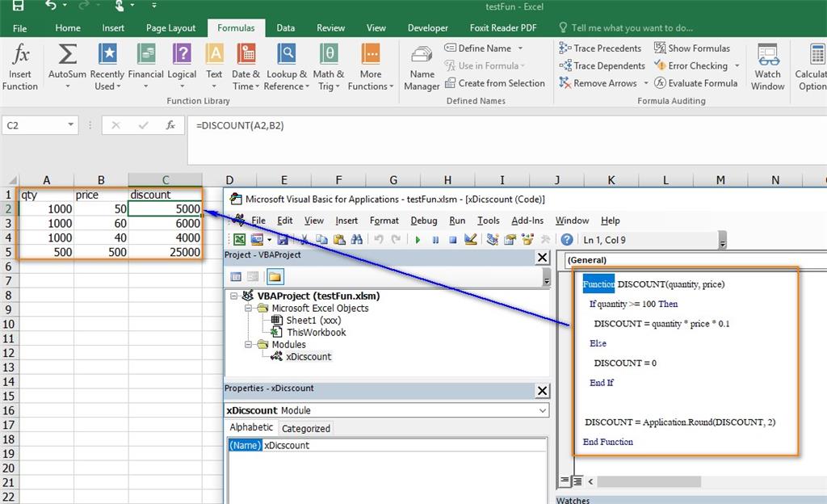Viewport: 827px width, 504px height.
Task: Switch to the Categorized properties tab
Action: pyautogui.click(x=306, y=428)
